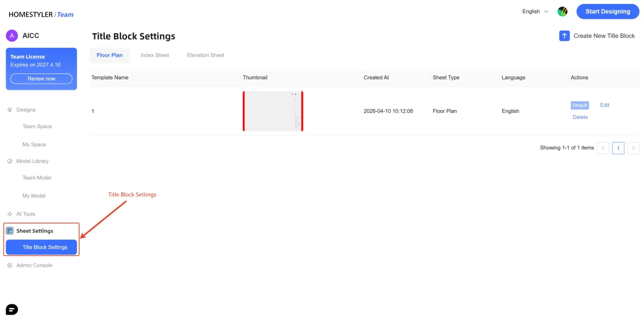The image size is (644, 321).
Task: Go to the previous page arrow
Action: coord(603,148)
